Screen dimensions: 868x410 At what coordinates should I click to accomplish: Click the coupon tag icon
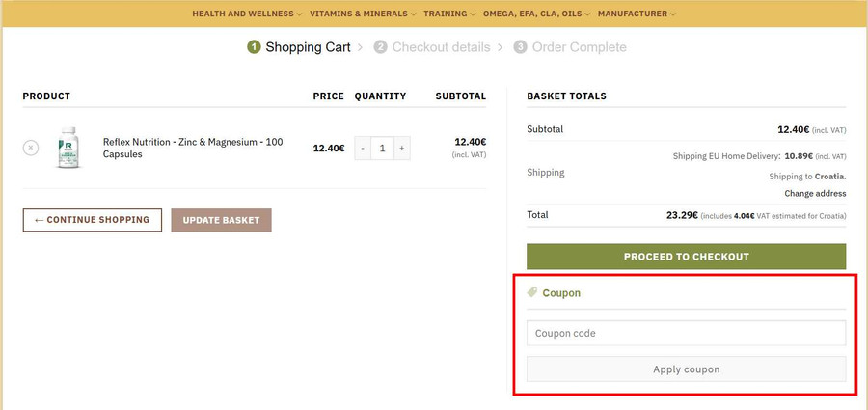[x=532, y=292]
